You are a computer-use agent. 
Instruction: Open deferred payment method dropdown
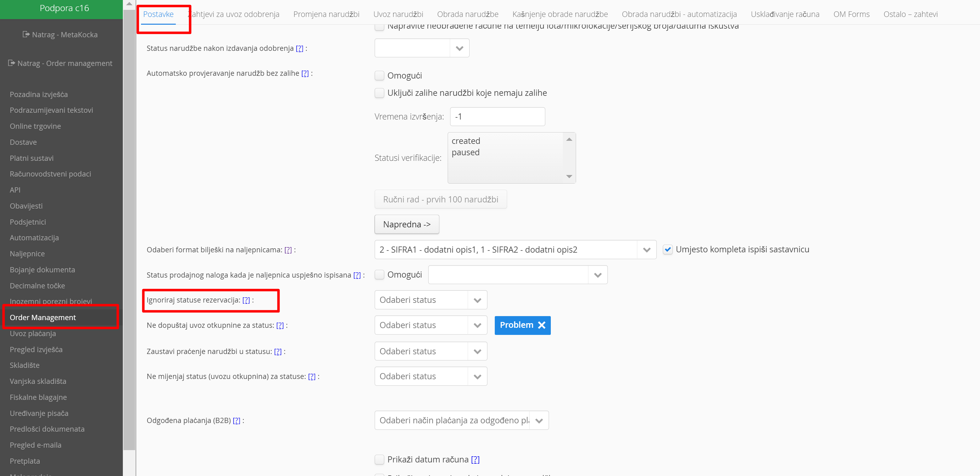pyautogui.click(x=539, y=421)
